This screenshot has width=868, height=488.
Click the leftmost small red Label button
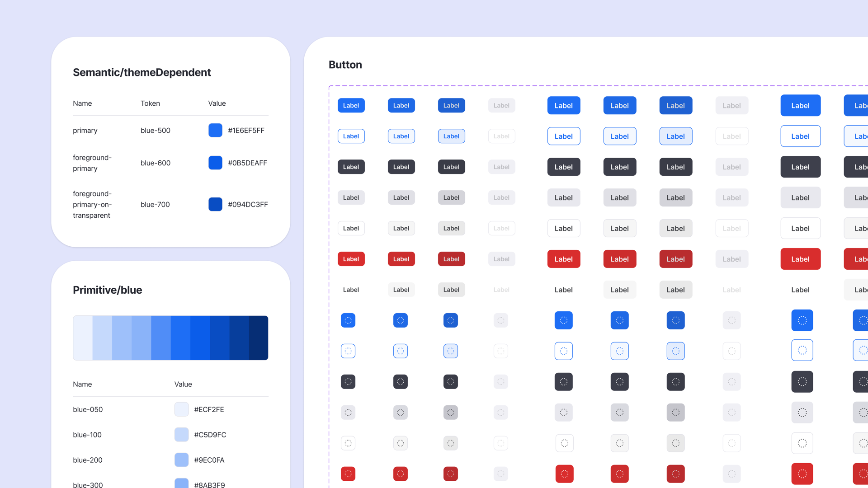351,259
